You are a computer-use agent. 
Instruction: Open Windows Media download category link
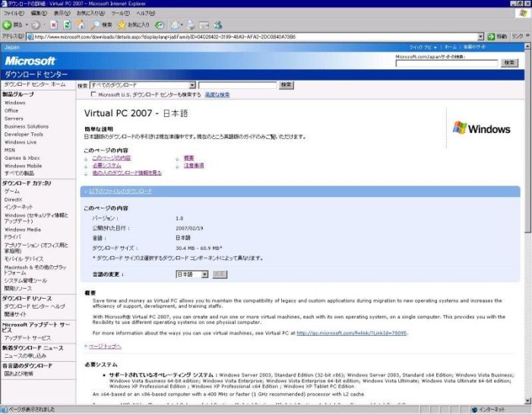[23, 230]
